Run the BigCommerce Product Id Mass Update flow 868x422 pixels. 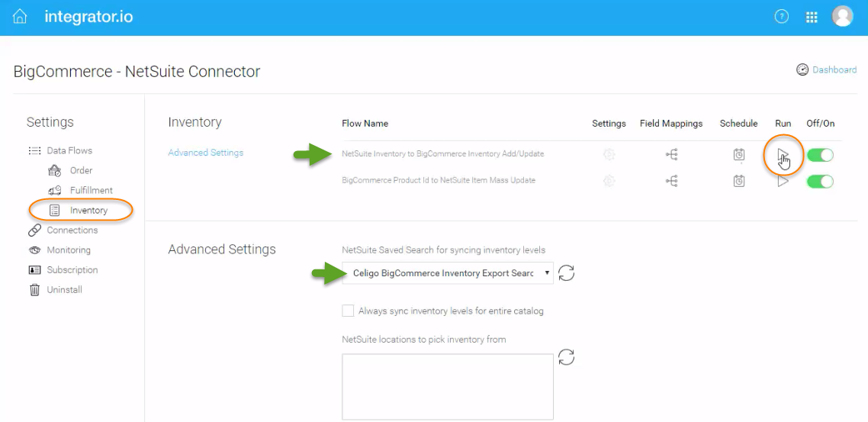tap(783, 181)
